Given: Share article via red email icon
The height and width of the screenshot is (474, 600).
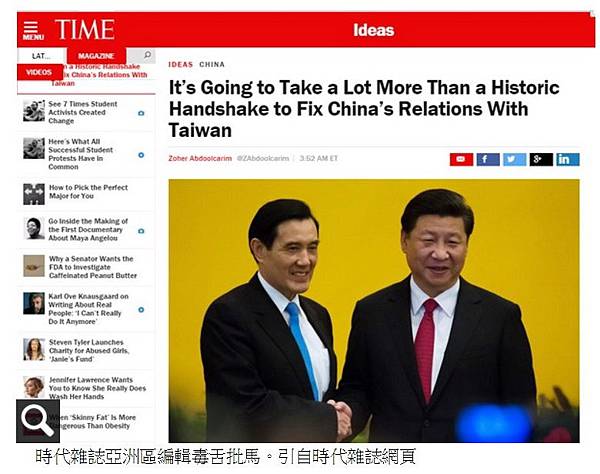Looking at the screenshot, I should point(461,159).
